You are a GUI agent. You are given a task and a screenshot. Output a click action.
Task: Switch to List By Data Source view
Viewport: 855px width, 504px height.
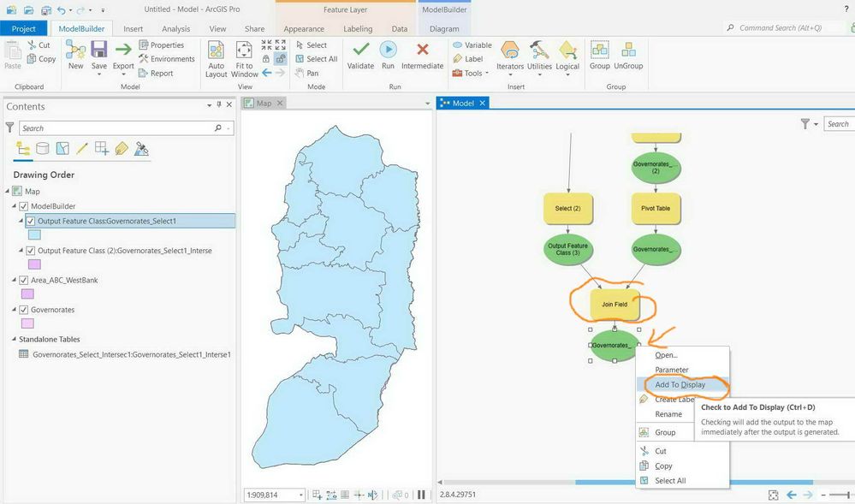tap(43, 148)
